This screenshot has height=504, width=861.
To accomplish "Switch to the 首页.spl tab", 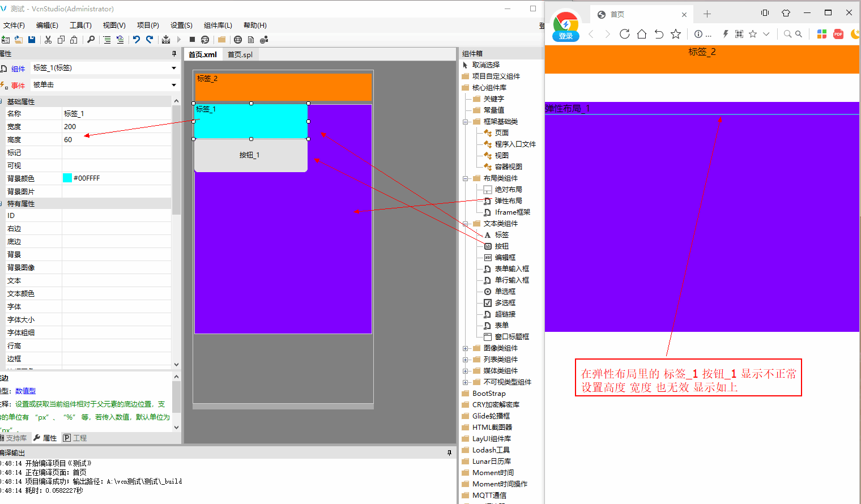I will pos(240,55).
